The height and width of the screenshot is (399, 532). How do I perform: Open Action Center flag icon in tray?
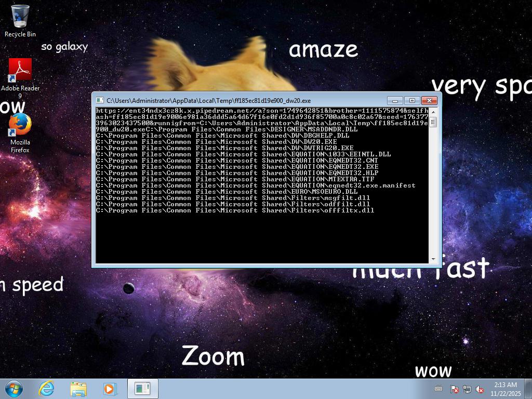454,389
